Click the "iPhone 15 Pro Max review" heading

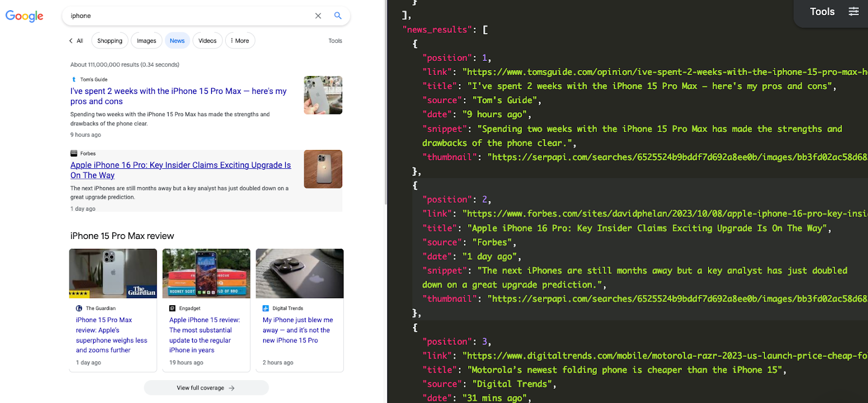(122, 236)
